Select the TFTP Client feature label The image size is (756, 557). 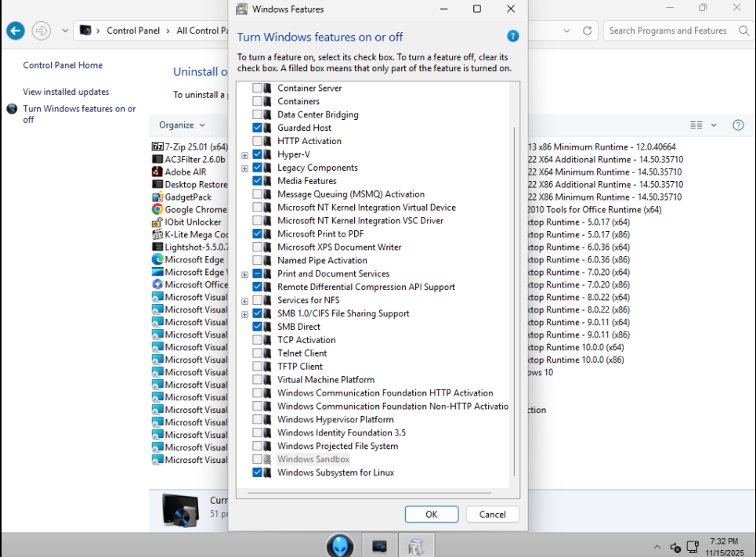pyautogui.click(x=299, y=367)
